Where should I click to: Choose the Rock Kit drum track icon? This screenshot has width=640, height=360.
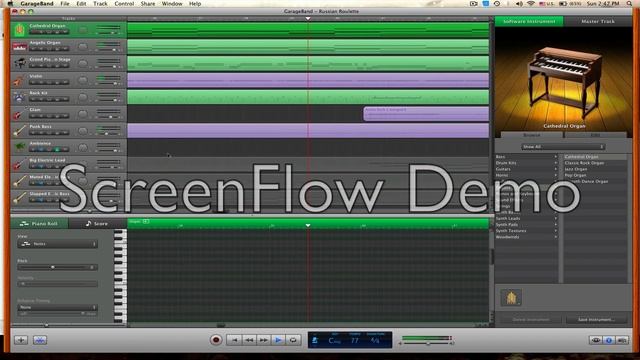19,97
